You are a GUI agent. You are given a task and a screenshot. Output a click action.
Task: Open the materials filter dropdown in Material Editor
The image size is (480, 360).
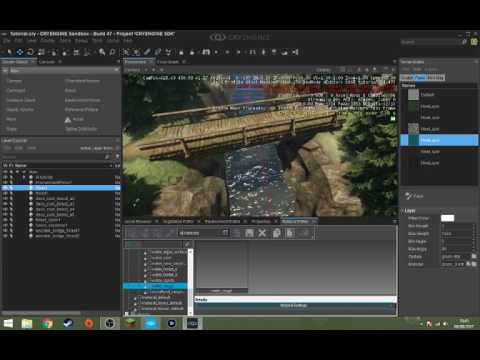tap(204, 233)
